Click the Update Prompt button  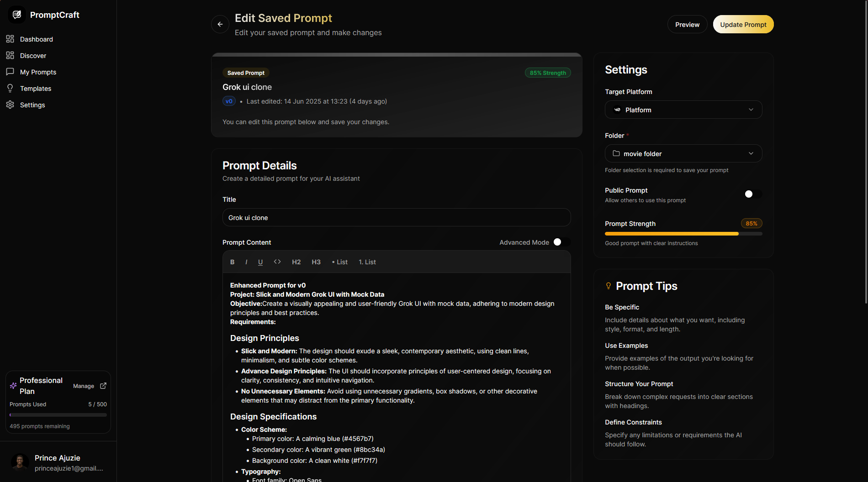tap(743, 25)
